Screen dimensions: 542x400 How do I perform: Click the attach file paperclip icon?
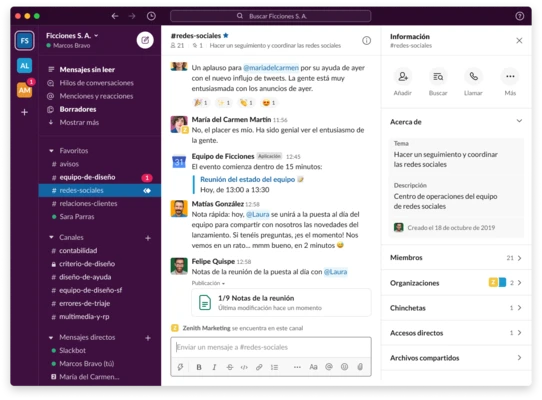click(x=360, y=367)
